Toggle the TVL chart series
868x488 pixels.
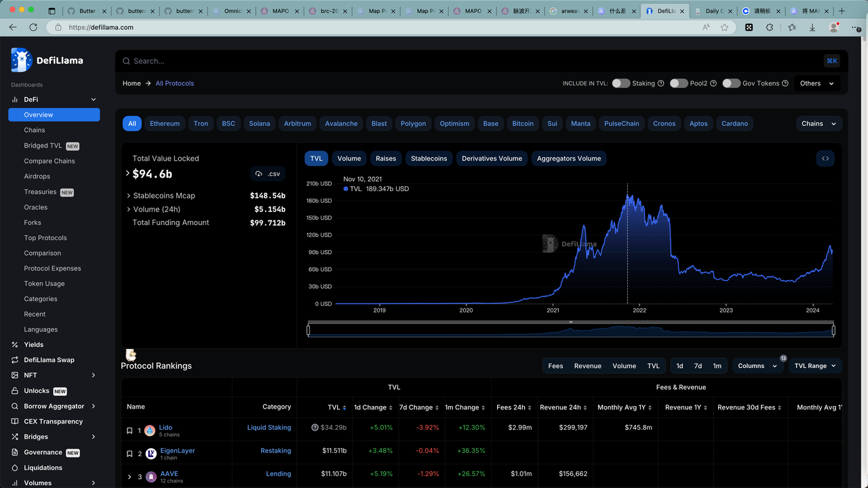(317, 158)
